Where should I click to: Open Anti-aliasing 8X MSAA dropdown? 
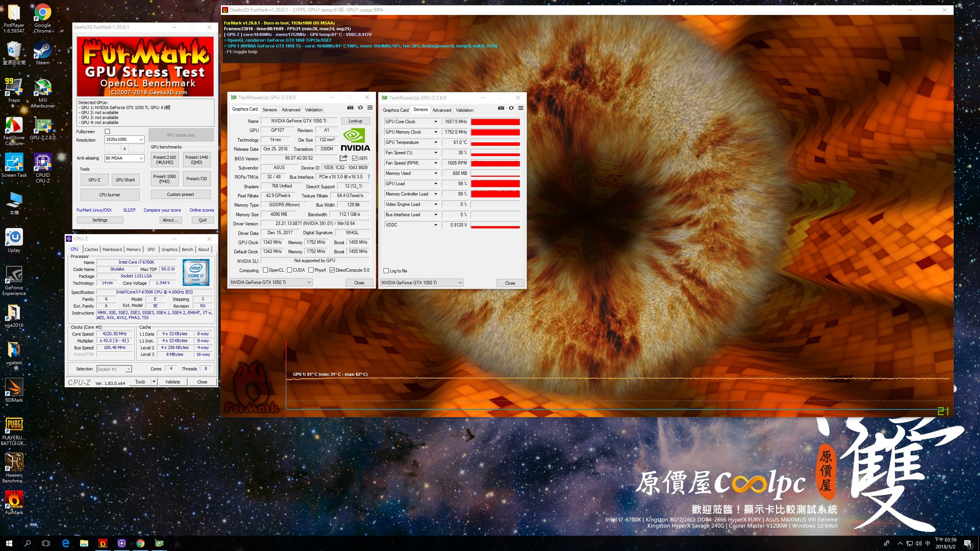pyautogui.click(x=124, y=158)
